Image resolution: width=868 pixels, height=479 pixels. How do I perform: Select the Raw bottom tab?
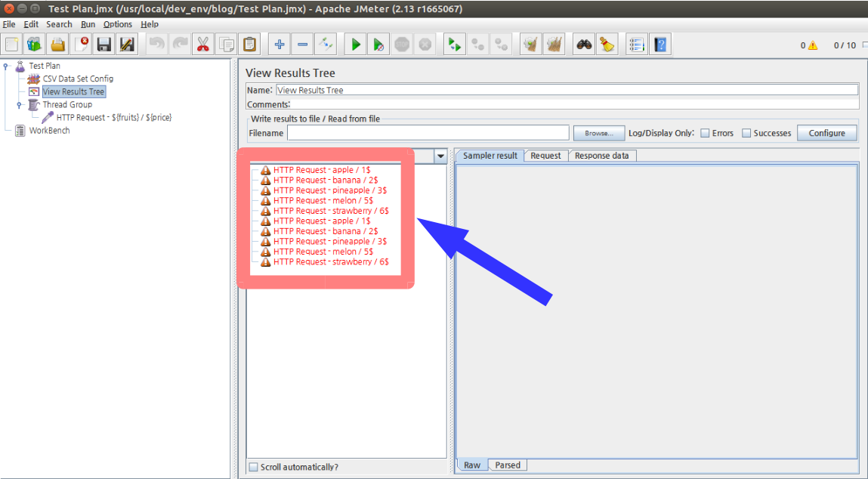(472, 465)
